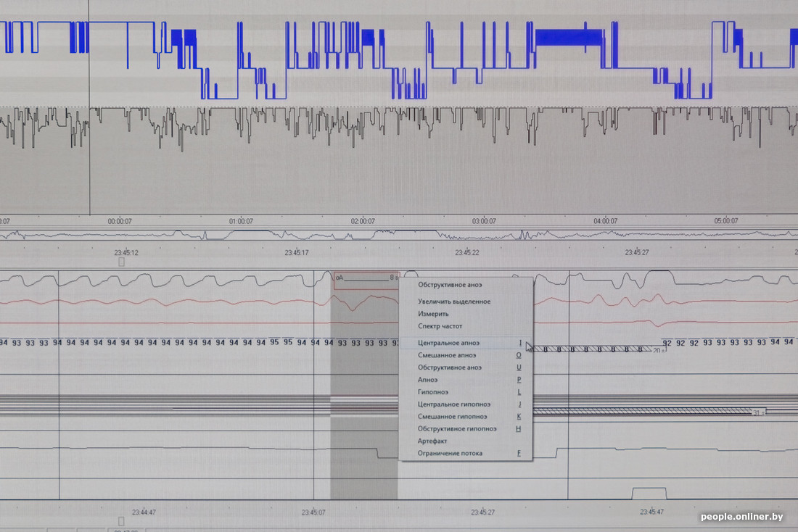Open 'Спектр частот' from the context menu
Screen dimensions: 798x532
coord(440,326)
